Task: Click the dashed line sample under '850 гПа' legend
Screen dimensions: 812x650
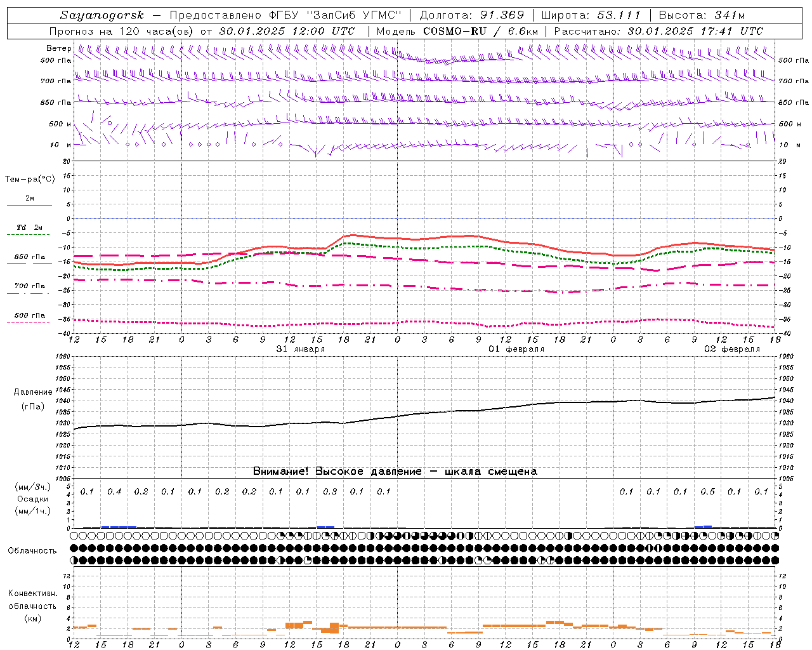Action: click(x=29, y=263)
